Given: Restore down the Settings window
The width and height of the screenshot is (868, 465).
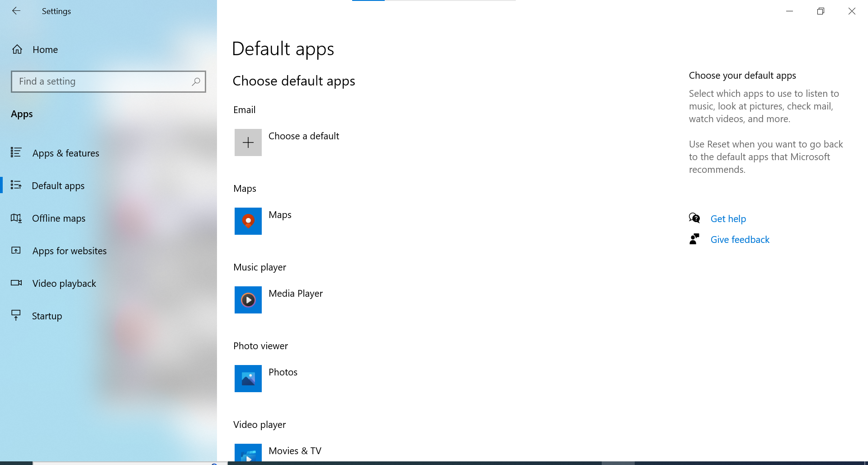Looking at the screenshot, I should pos(821,11).
